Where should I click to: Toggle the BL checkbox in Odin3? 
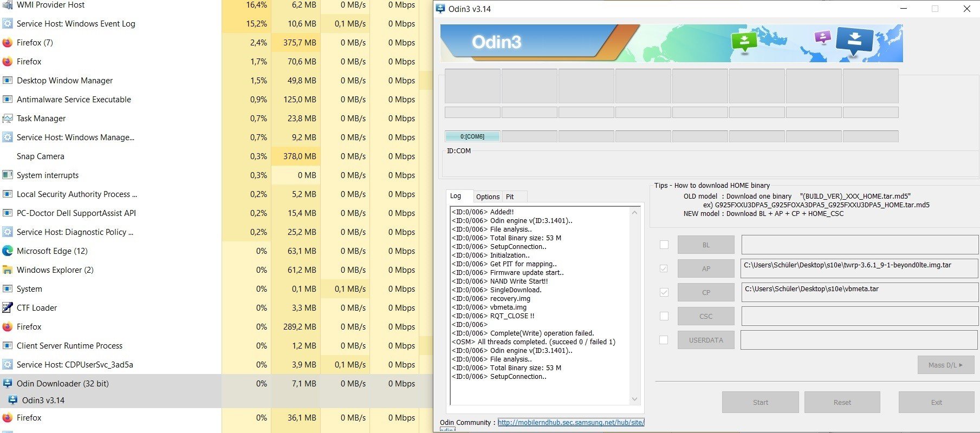[x=664, y=245]
